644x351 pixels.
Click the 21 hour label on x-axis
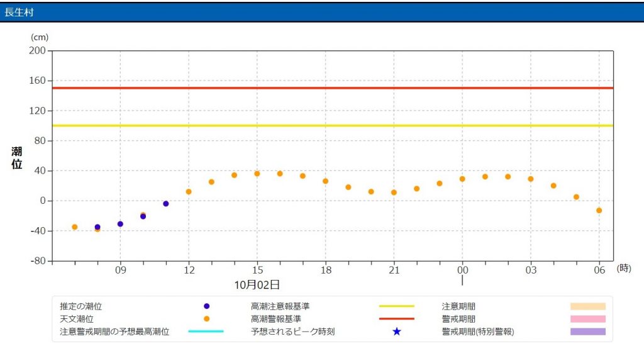[394, 270]
